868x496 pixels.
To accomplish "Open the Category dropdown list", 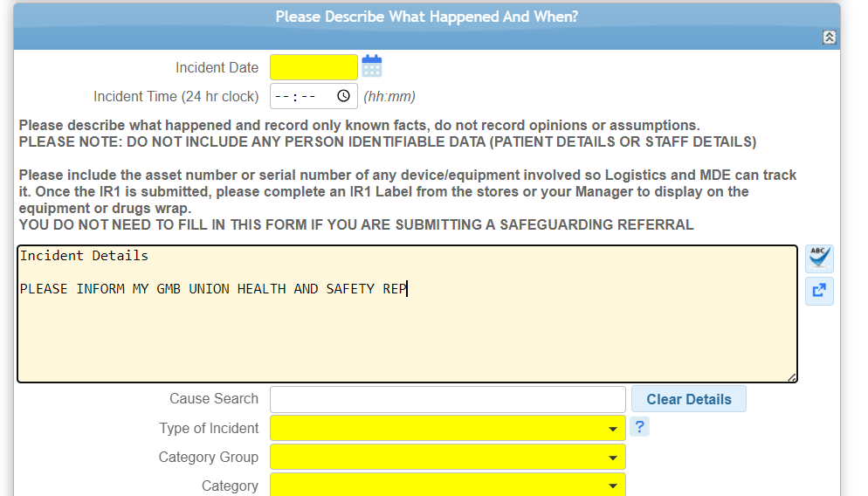I will 447,485.
